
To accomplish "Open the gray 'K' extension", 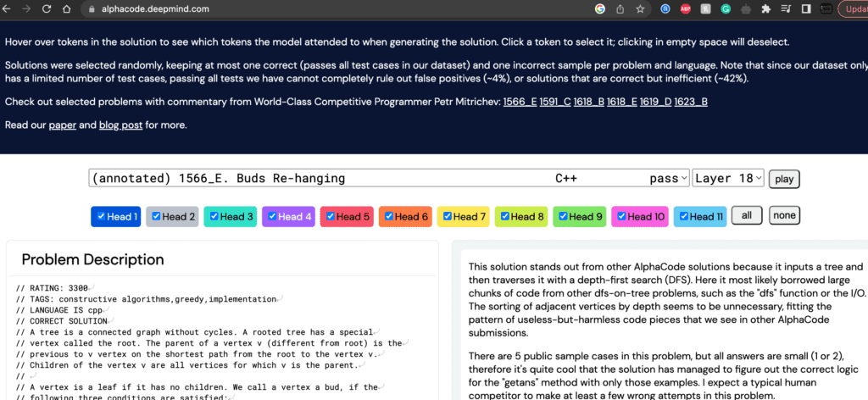I will pos(705,8).
